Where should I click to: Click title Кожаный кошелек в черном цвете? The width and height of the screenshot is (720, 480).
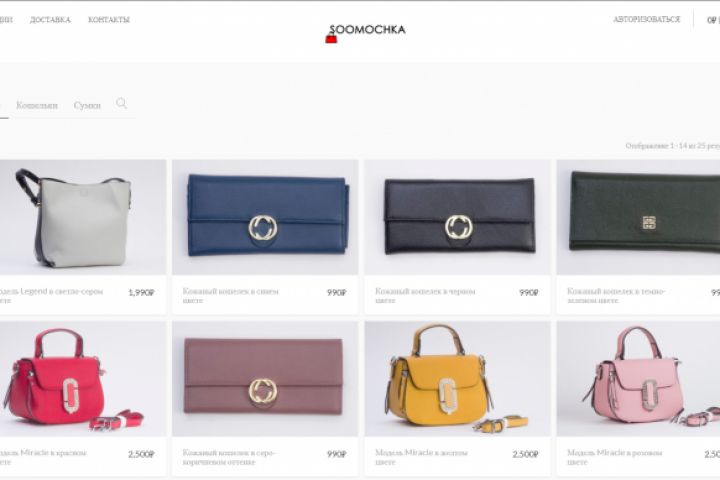[425, 295]
